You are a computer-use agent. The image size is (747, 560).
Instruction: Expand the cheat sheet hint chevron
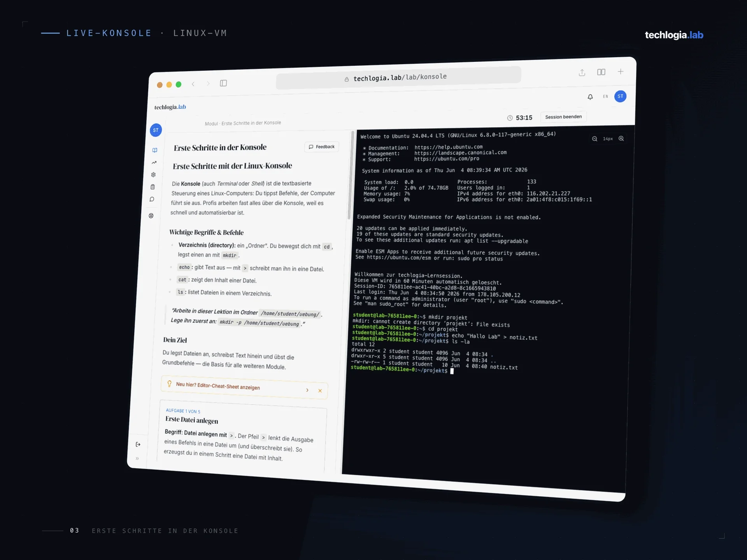tap(307, 390)
